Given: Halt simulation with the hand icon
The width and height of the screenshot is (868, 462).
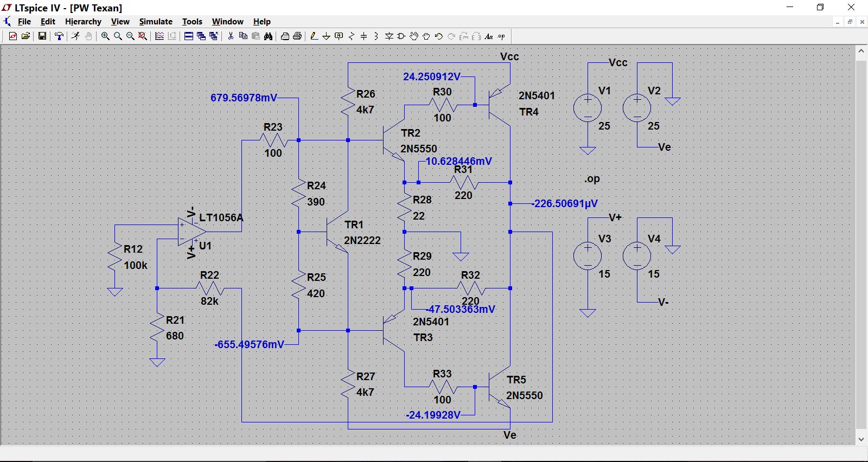Looking at the screenshot, I should (88, 36).
